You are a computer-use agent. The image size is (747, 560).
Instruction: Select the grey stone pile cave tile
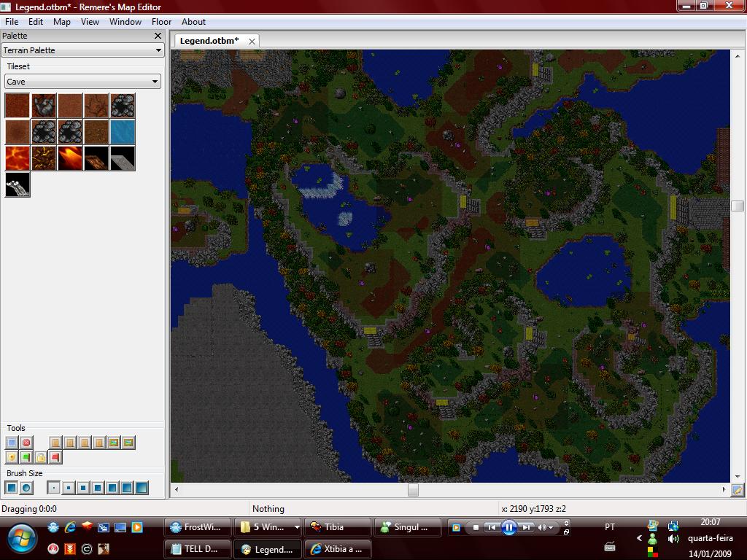(44, 106)
